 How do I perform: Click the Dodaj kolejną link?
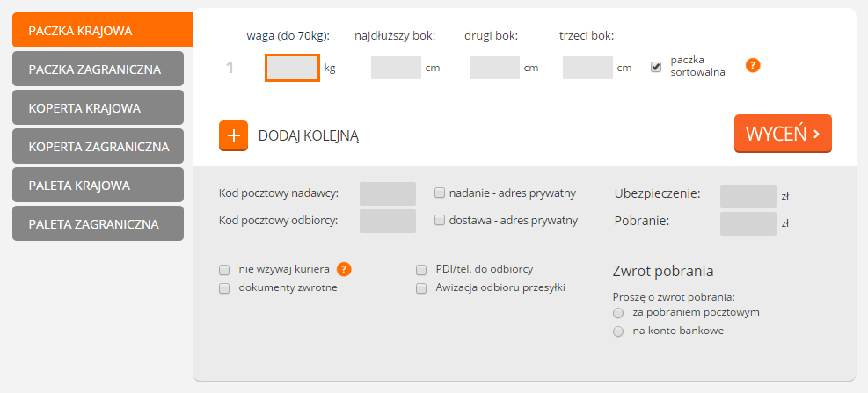coord(309,136)
